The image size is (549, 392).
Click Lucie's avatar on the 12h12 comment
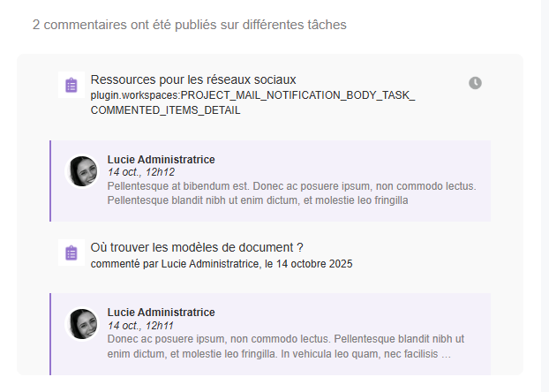pyautogui.click(x=83, y=171)
